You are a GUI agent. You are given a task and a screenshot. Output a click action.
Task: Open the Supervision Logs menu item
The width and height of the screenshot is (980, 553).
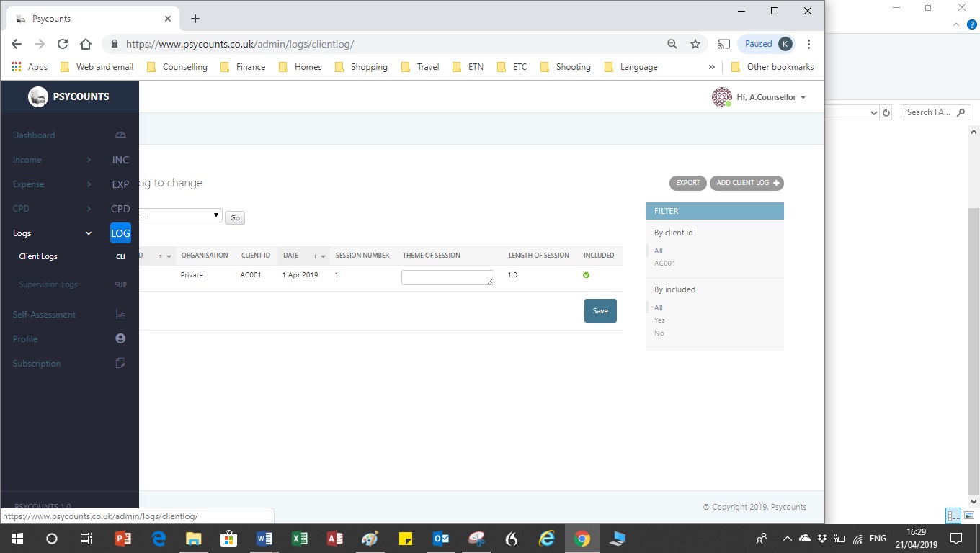(48, 284)
